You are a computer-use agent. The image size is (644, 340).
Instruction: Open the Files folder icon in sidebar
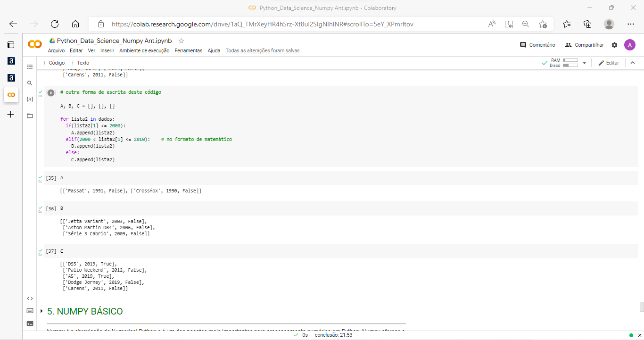(30, 116)
